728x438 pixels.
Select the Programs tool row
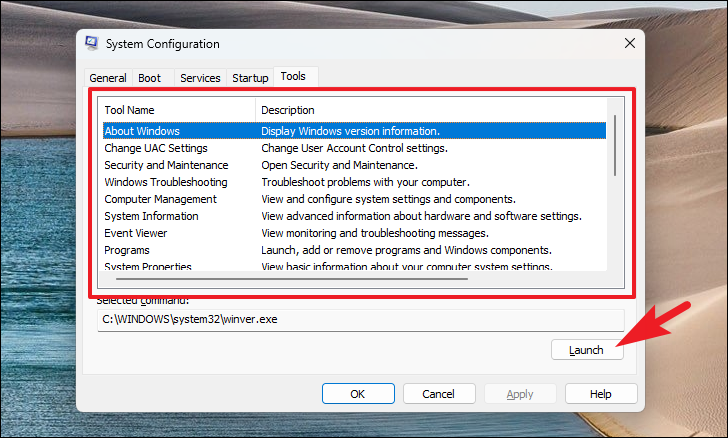point(127,250)
